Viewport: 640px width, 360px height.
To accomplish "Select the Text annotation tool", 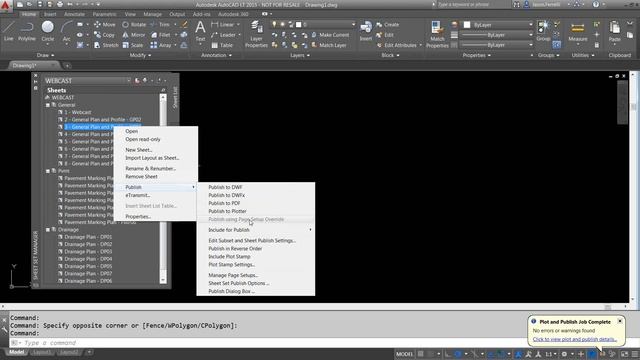I will pos(200,31).
